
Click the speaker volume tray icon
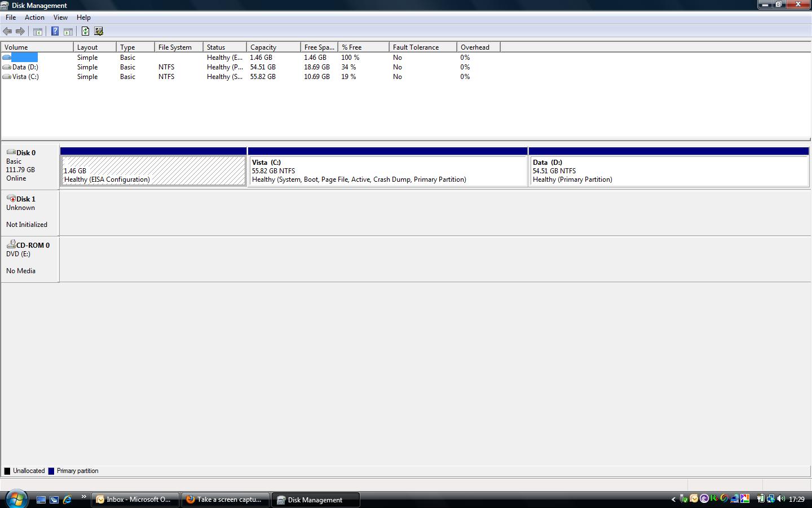point(781,498)
